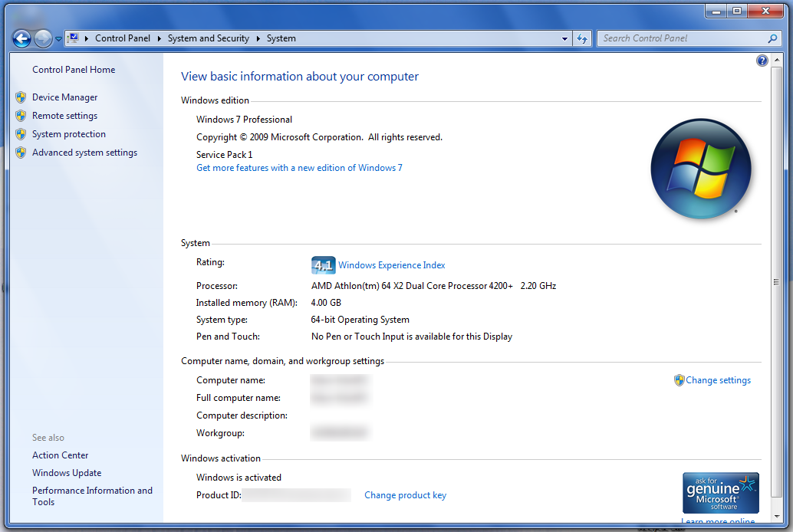
Task: Click the Windows 7 Professional text
Action: pos(245,120)
